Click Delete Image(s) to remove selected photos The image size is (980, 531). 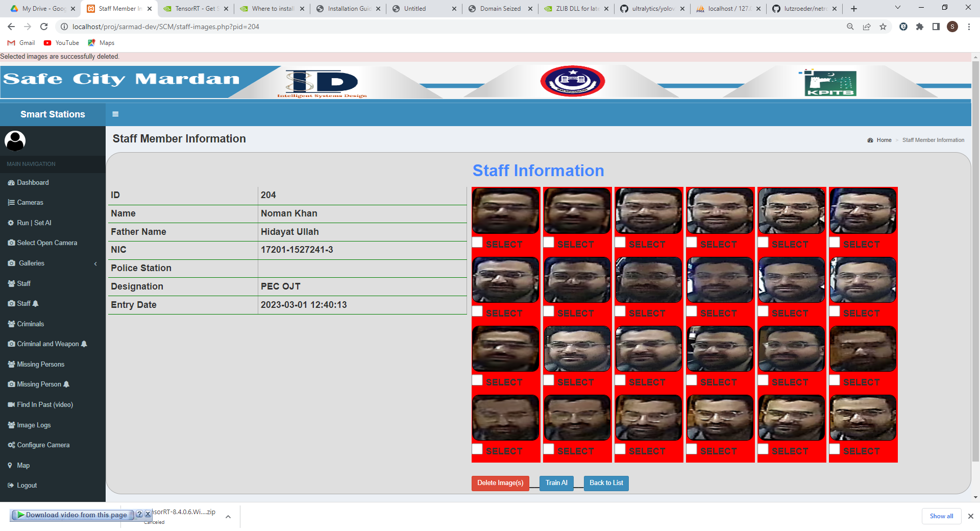coord(500,482)
